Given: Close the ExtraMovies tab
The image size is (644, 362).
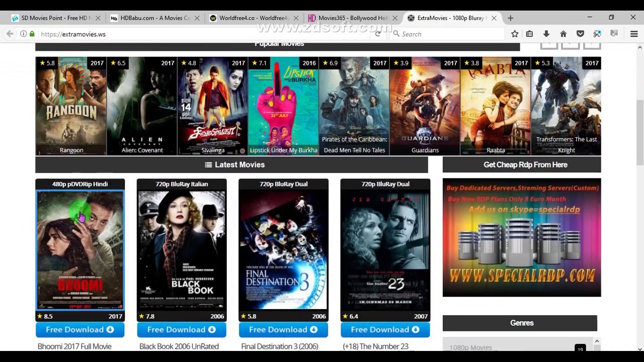Looking at the screenshot, I should [494, 18].
